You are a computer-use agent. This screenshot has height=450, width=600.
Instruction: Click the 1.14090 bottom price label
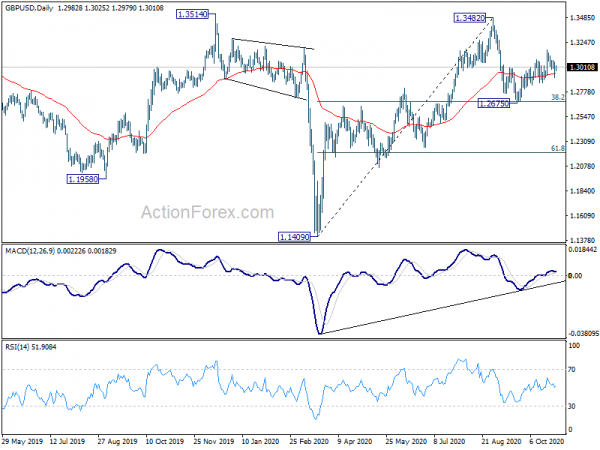tap(294, 237)
